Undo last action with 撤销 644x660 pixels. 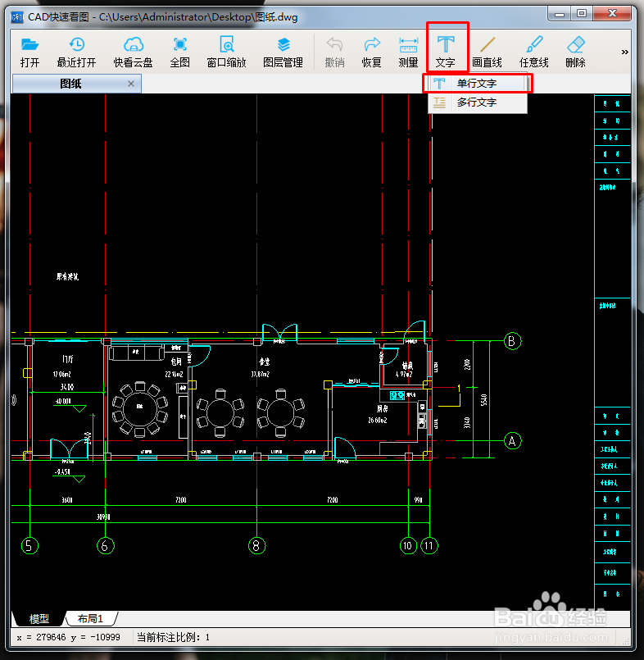point(335,52)
